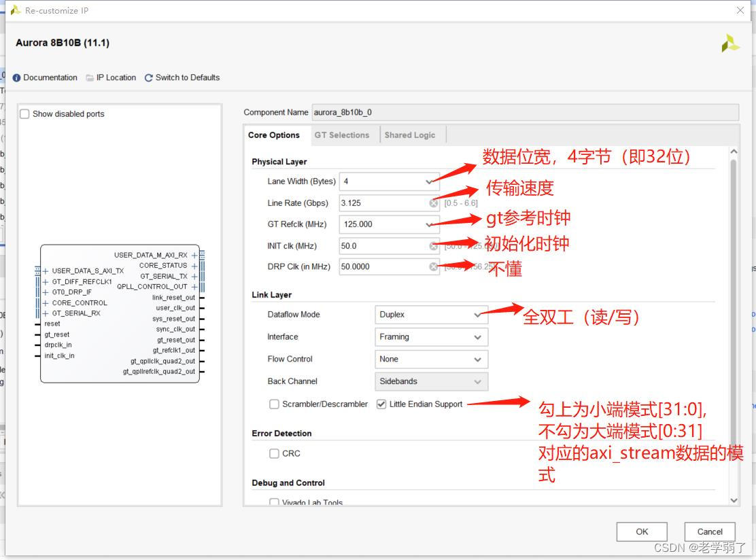Open the Lane Width (Bytes) dropdown
The height and width of the screenshot is (560, 756).
[x=390, y=181]
